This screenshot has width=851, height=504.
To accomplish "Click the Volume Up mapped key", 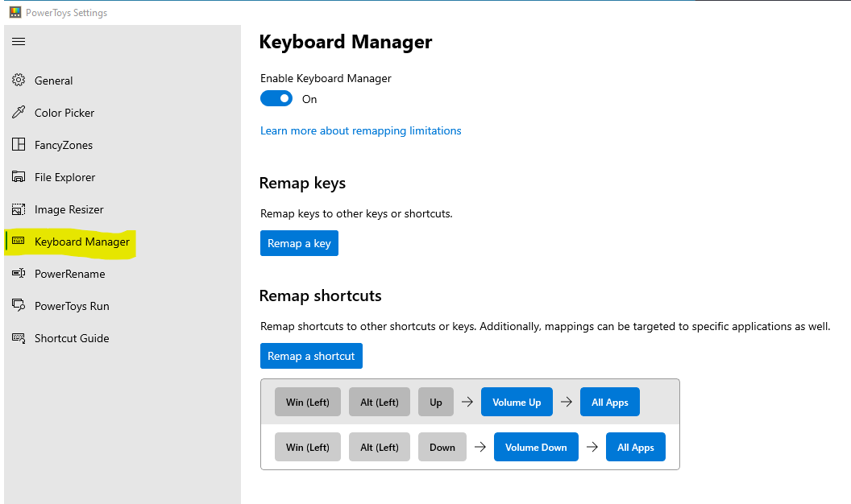I will click(517, 402).
